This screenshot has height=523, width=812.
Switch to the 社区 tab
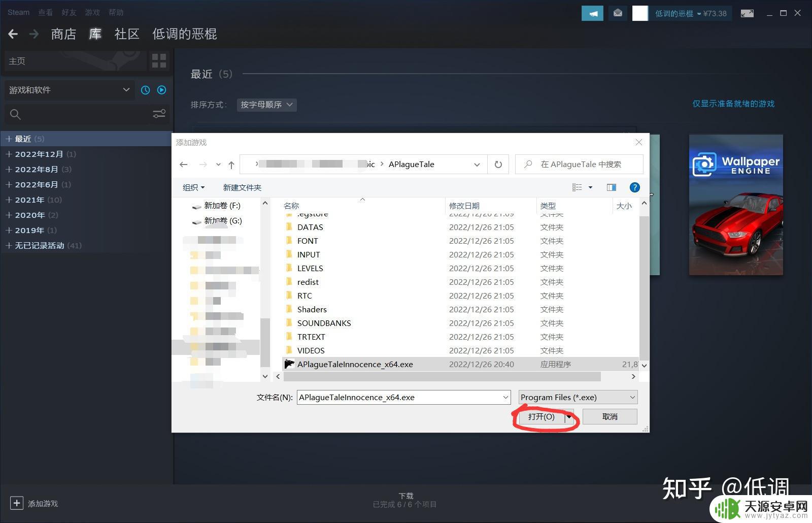(x=127, y=34)
